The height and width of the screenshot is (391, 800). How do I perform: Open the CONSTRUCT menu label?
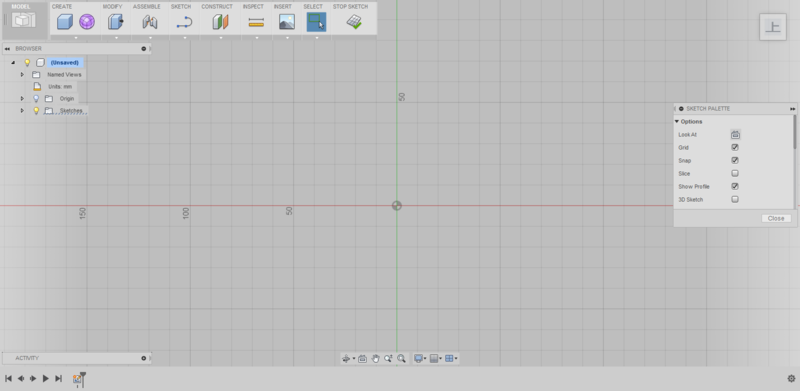point(217,7)
